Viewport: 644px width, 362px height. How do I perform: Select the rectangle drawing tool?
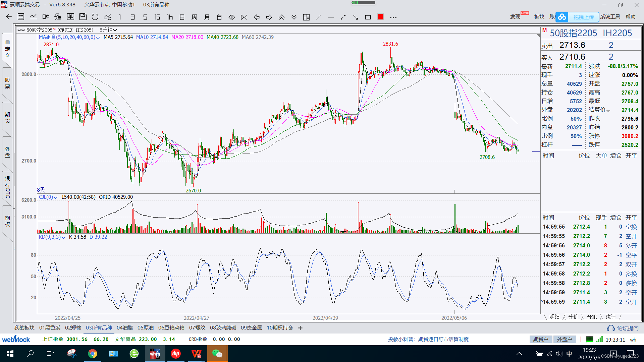click(x=368, y=17)
